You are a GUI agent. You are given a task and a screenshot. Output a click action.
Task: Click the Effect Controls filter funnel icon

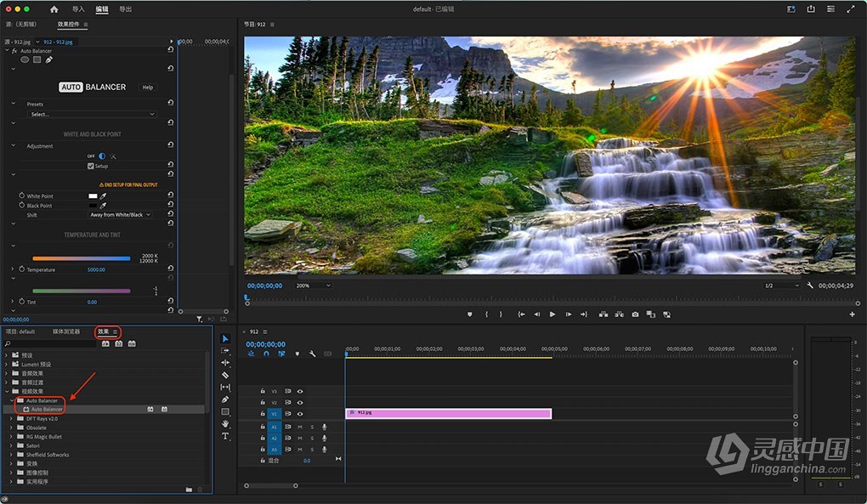click(199, 319)
